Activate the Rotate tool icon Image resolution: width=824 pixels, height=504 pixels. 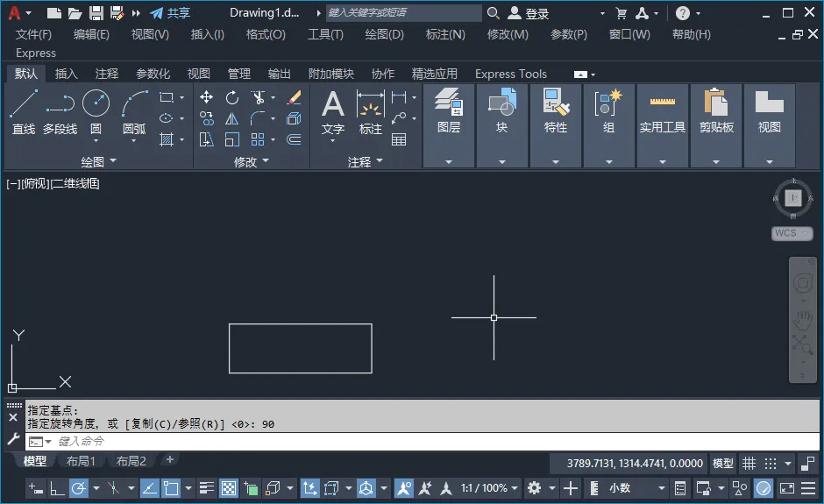[232, 97]
